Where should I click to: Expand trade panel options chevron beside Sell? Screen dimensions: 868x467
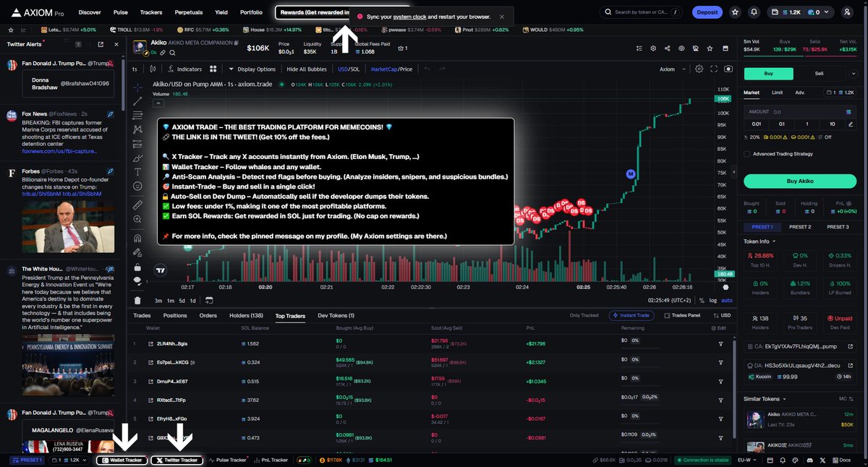(853, 73)
